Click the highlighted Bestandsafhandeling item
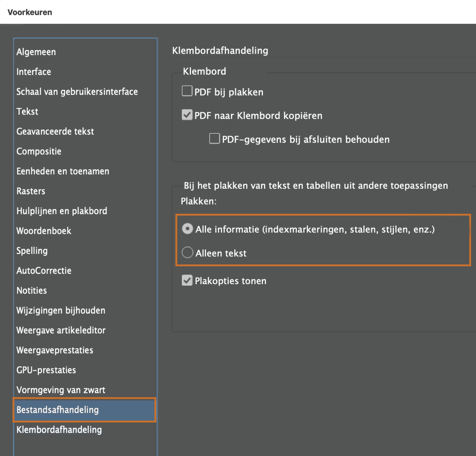The image size is (476, 456). click(x=58, y=410)
